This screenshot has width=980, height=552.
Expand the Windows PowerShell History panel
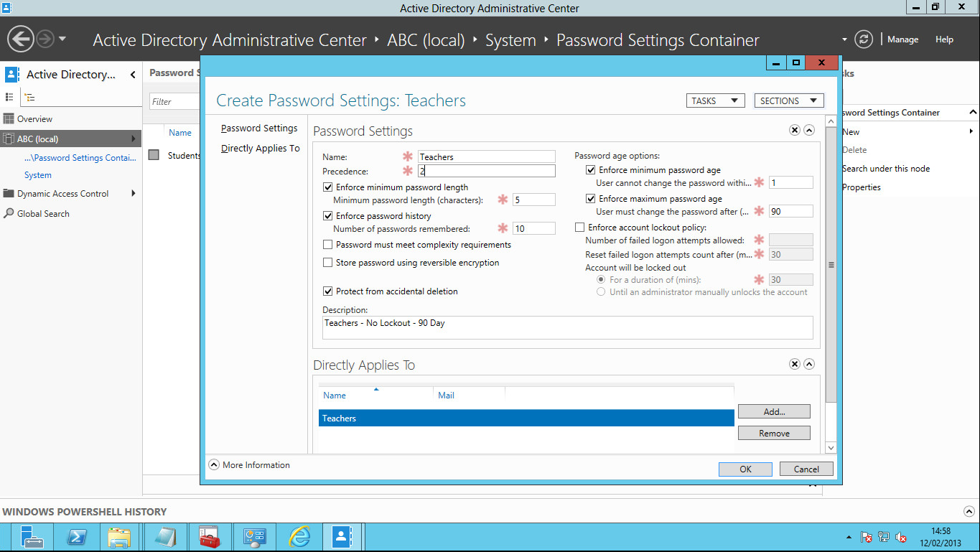(x=968, y=511)
